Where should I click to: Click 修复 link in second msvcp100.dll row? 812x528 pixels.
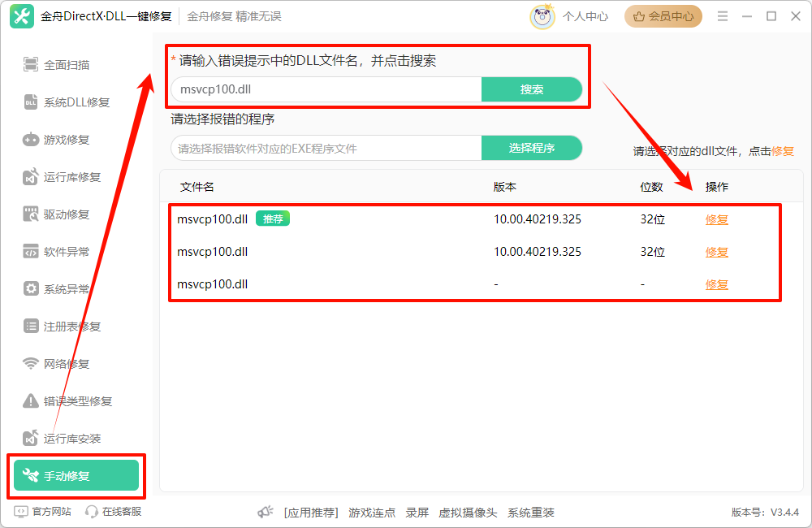717,252
